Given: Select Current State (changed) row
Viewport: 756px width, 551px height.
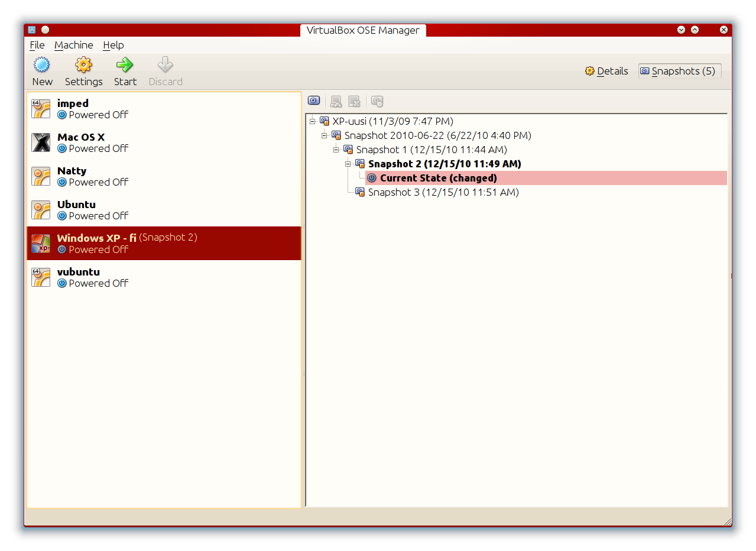Looking at the screenshot, I should coord(546,178).
